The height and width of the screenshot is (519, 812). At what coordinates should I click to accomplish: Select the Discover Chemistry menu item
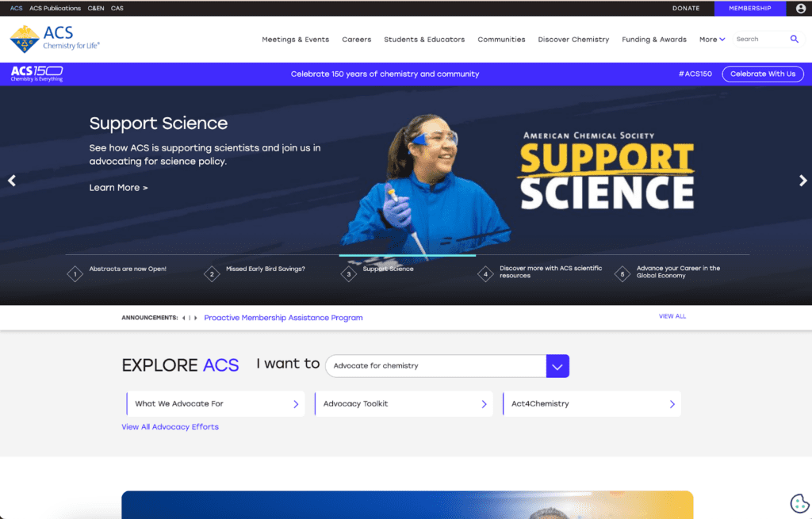573,40
